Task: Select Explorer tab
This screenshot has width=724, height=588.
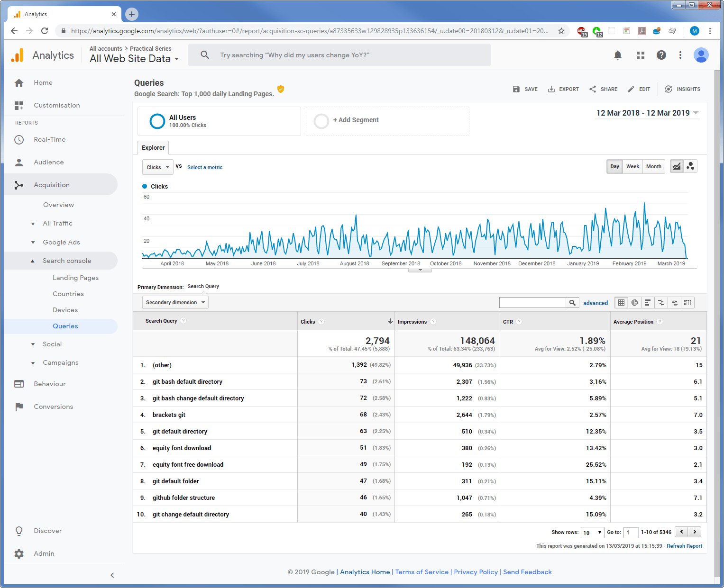Action: (153, 147)
